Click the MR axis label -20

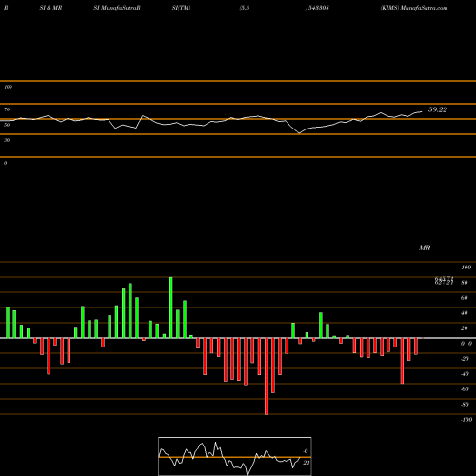[465, 359]
